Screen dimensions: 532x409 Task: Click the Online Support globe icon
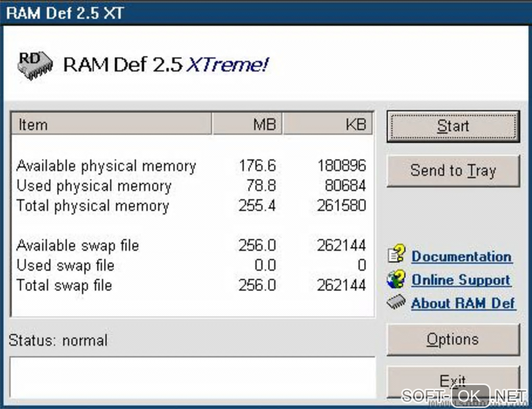(x=395, y=279)
